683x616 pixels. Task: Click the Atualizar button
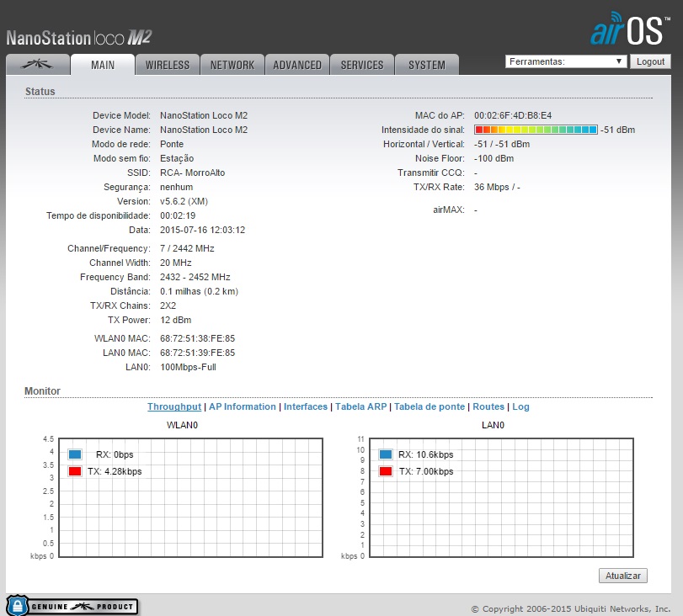tap(623, 576)
